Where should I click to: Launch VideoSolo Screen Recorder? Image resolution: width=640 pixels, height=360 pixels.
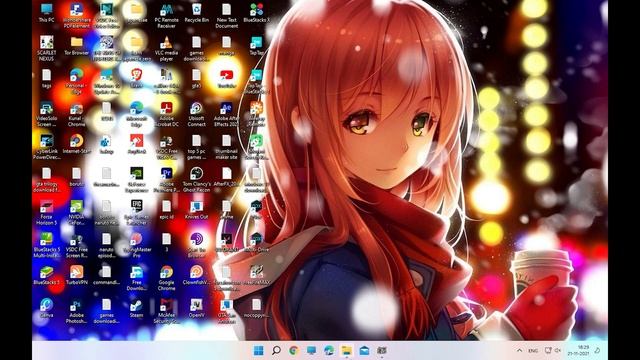pos(46,114)
